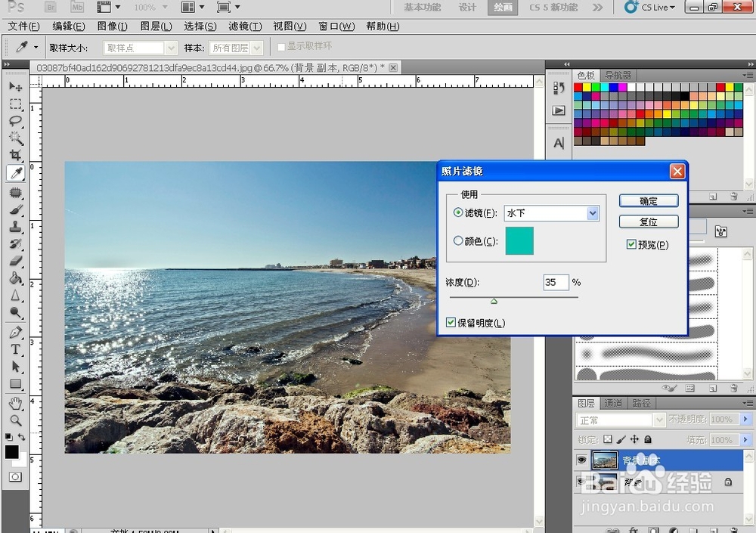Select the Sharpen/Blur tool

(15, 295)
